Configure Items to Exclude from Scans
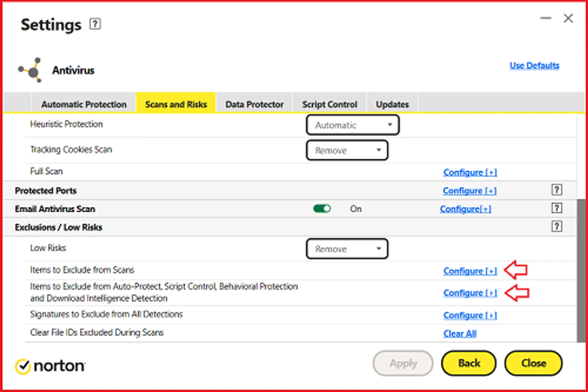This screenshot has width=588, height=392. point(470,271)
